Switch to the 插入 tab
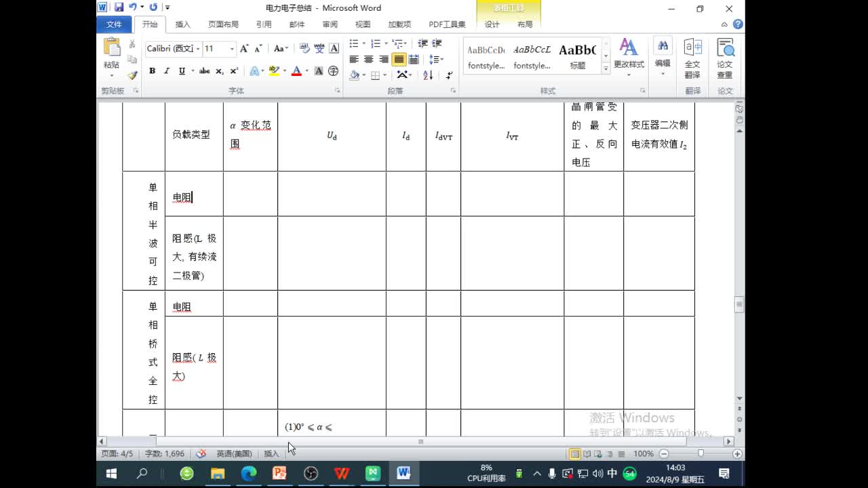This screenshot has height=488, width=868. (182, 24)
